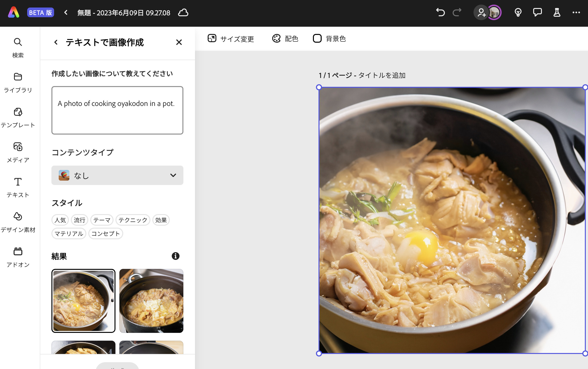
Task: Undo the last action
Action: (440, 12)
